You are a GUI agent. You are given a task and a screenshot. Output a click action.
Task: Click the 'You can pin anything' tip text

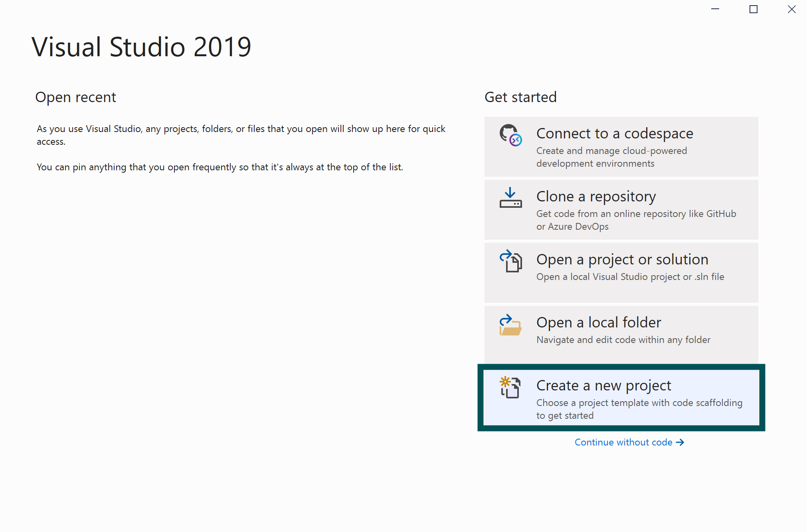point(220,167)
